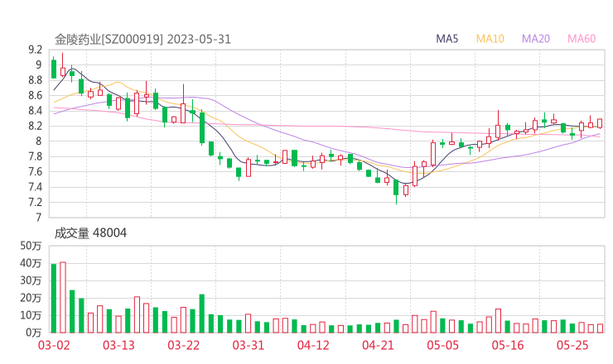
Task: Click the 05-16 date axis label
Action: pos(508,345)
